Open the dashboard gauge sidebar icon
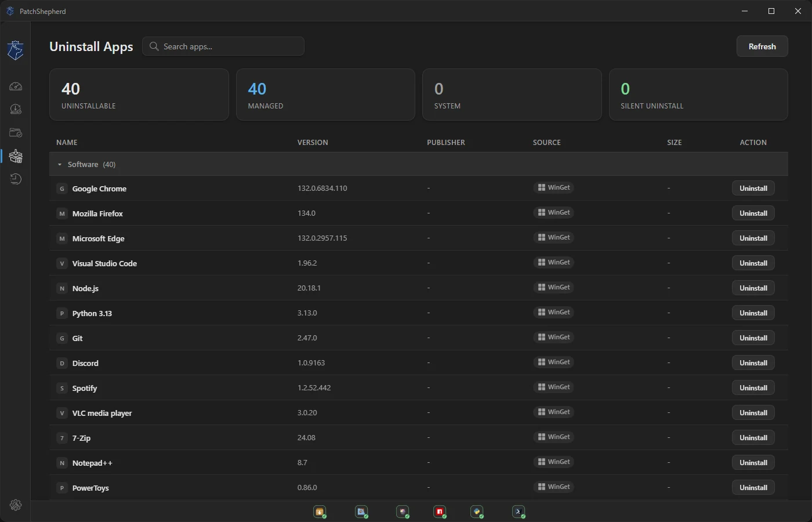 [16, 86]
